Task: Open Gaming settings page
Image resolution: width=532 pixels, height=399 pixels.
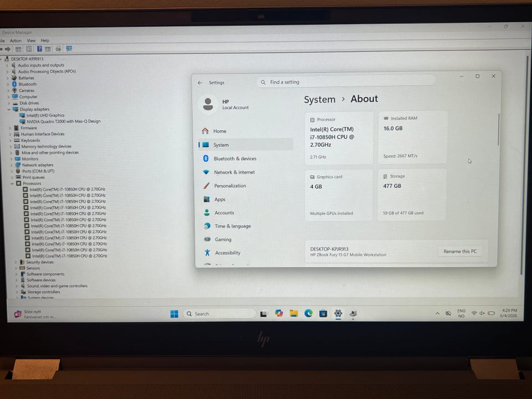Action: pyautogui.click(x=223, y=239)
